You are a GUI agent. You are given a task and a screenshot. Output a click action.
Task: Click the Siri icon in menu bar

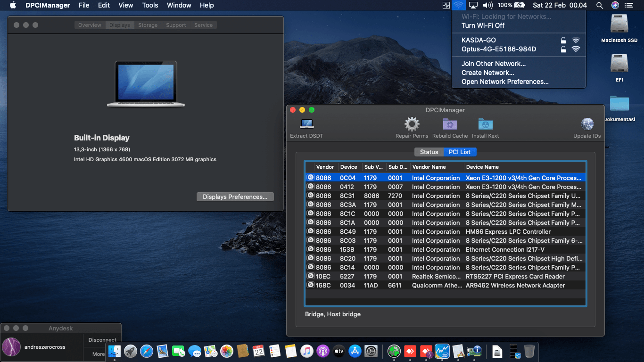pyautogui.click(x=615, y=5)
